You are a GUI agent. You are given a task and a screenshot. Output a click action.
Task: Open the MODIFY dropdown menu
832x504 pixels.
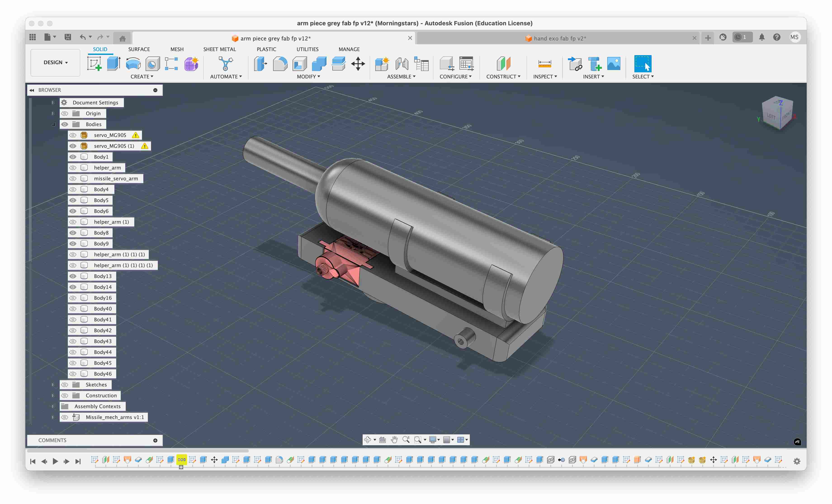(308, 77)
